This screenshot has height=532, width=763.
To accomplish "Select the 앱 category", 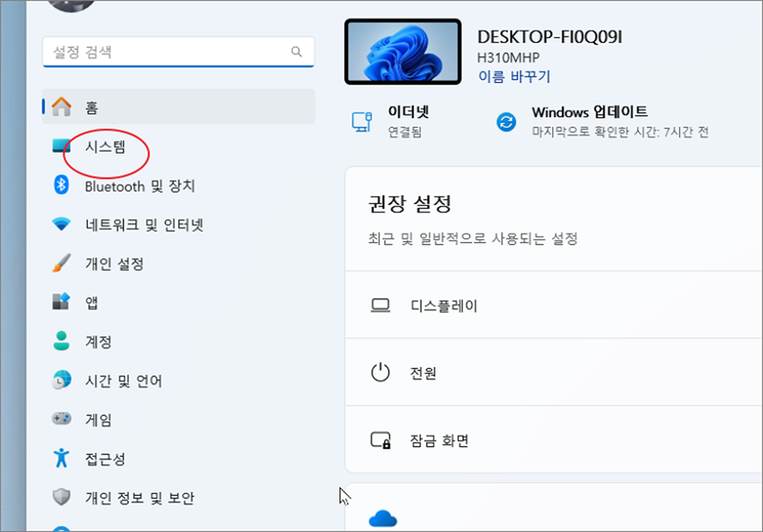I will [x=178, y=303].
